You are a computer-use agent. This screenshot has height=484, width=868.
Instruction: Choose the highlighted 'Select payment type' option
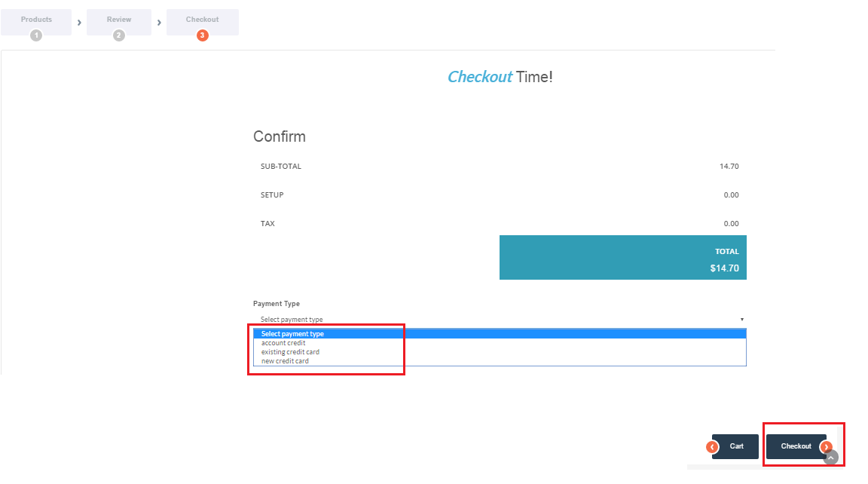tap(293, 334)
